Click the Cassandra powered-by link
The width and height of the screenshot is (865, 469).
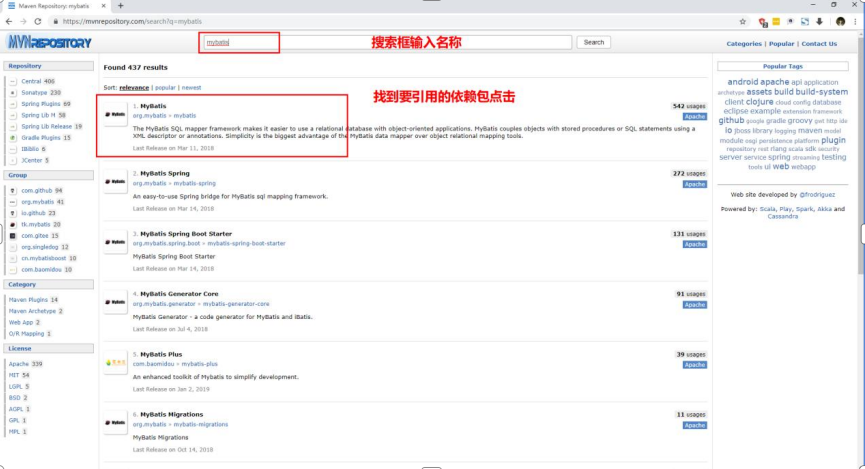782,217
